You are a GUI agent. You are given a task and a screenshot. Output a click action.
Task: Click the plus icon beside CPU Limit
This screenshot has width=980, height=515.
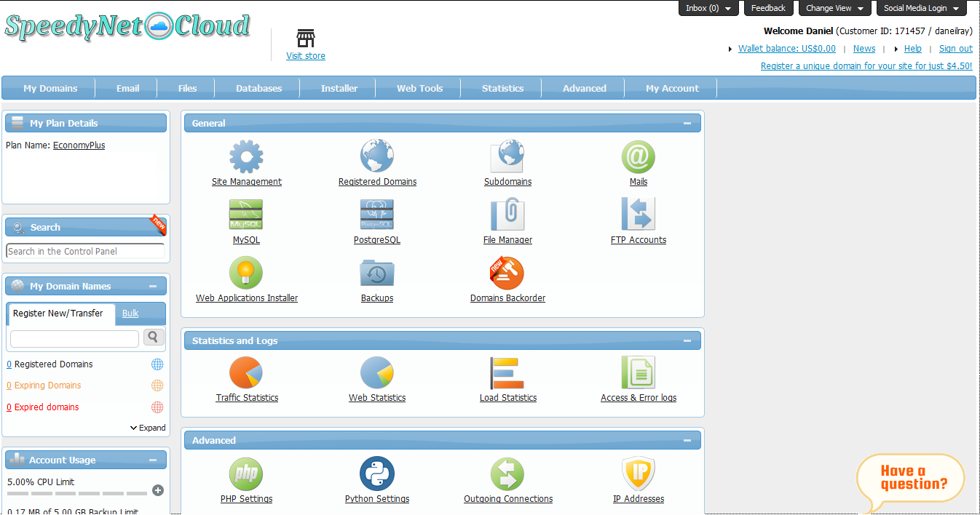pos(158,490)
